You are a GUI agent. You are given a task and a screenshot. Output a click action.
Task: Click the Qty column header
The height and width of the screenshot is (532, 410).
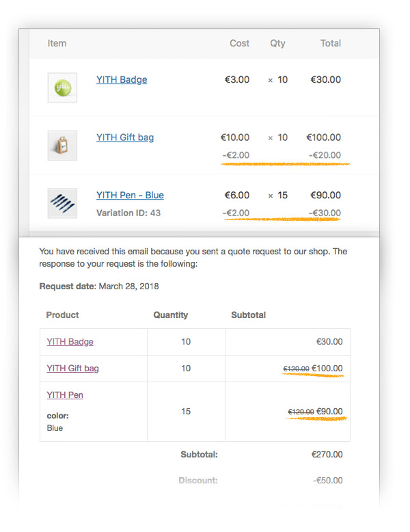pyautogui.click(x=277, y=43)
